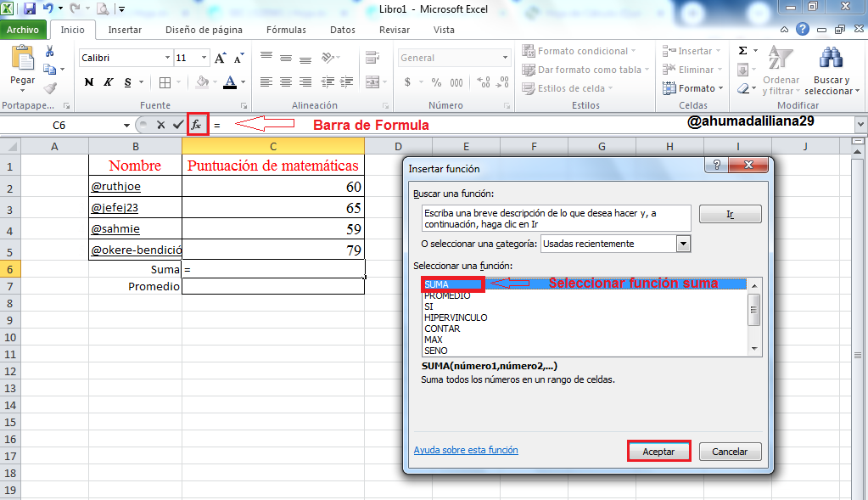This screenshot has height=500, width=868.
Task: Click the increase decimal icon
Action: click(484, 82)
